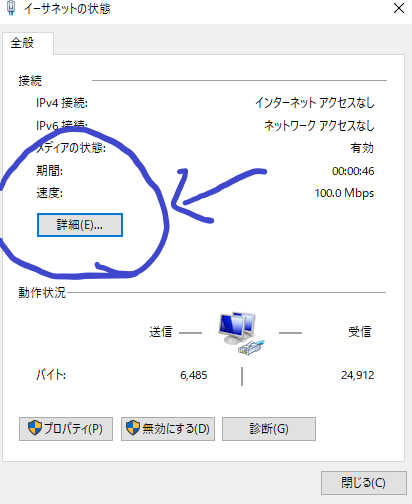Click the ネットワーク アクセスなし status text

319,126
